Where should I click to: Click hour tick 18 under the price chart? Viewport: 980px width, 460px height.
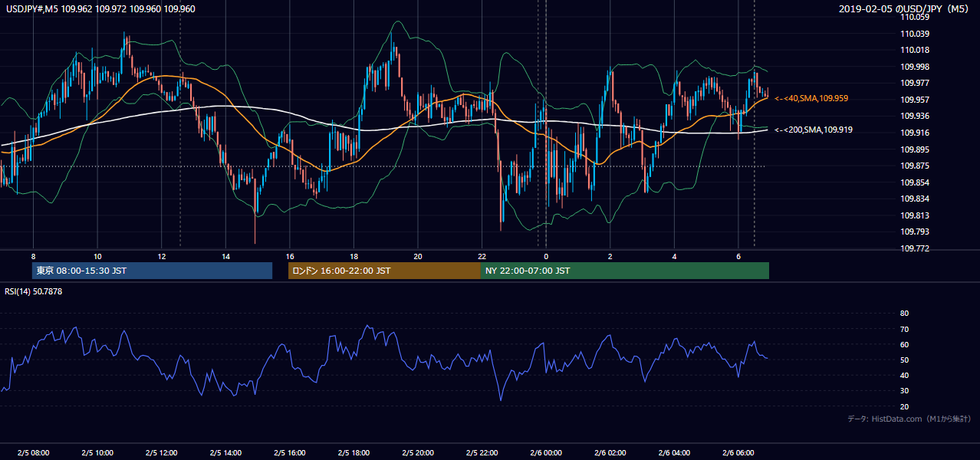[354, 256]
